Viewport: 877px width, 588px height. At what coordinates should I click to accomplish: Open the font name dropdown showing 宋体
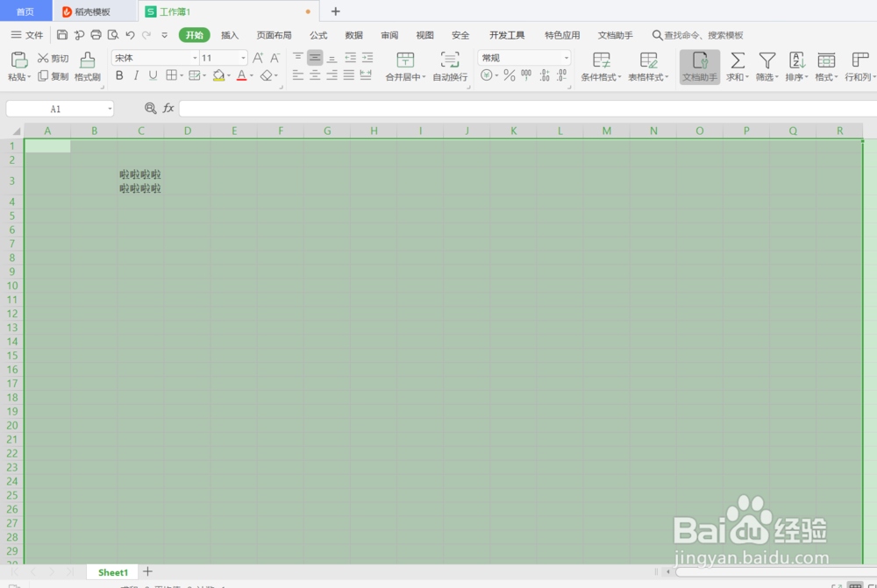(x=154, y=57)
